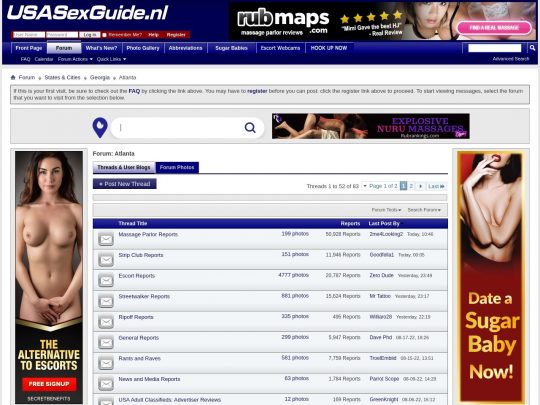Go to the Photo Gallery tab
540x405 pixels.
[143, 48]
